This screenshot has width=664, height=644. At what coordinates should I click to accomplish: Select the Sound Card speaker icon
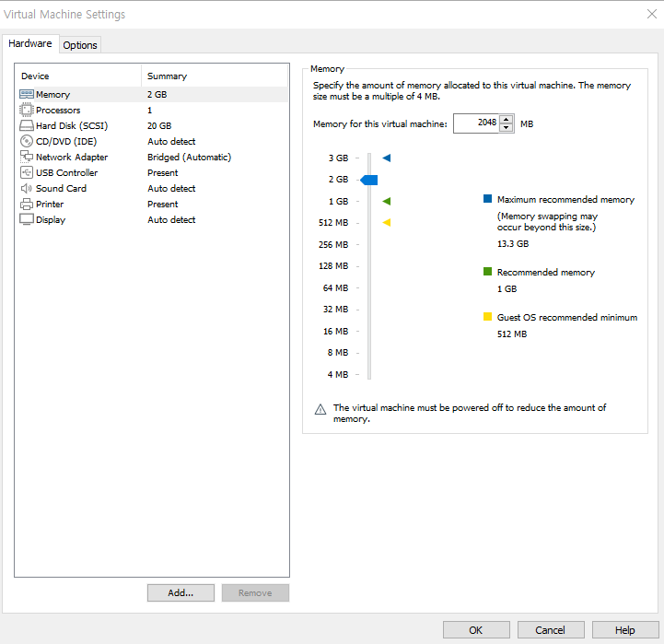tap(27, 188)
